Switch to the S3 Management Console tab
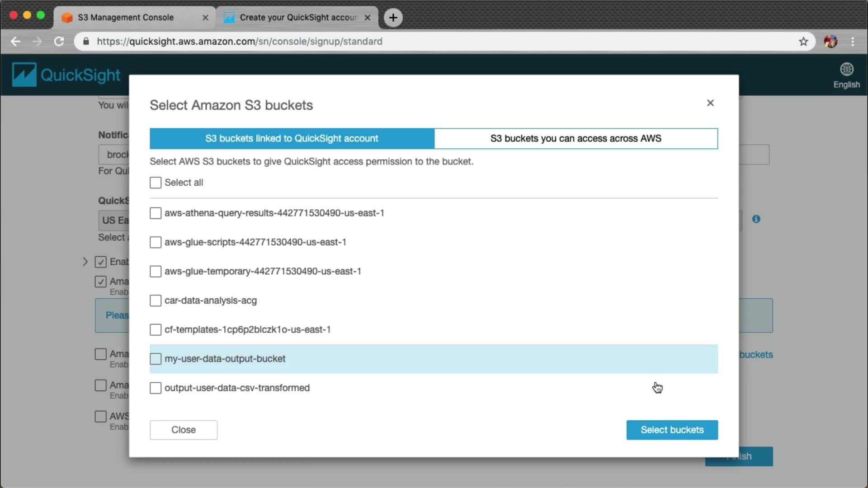This screenshot has width=868, height=488. click(126, 18)
